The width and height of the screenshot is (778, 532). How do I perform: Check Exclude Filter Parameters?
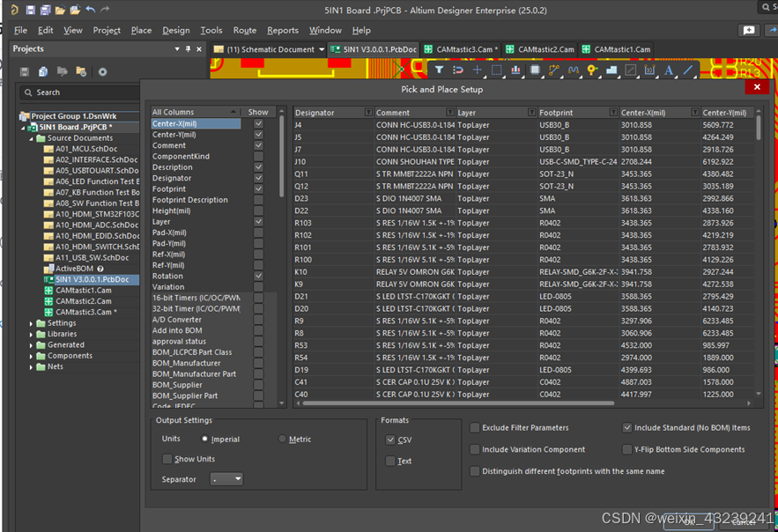475,427
